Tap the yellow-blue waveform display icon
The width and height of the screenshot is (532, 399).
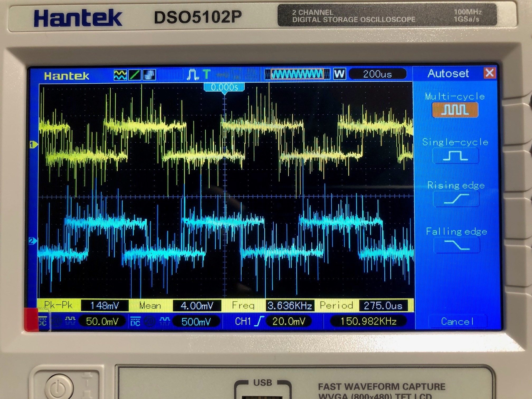click(120, 75)
